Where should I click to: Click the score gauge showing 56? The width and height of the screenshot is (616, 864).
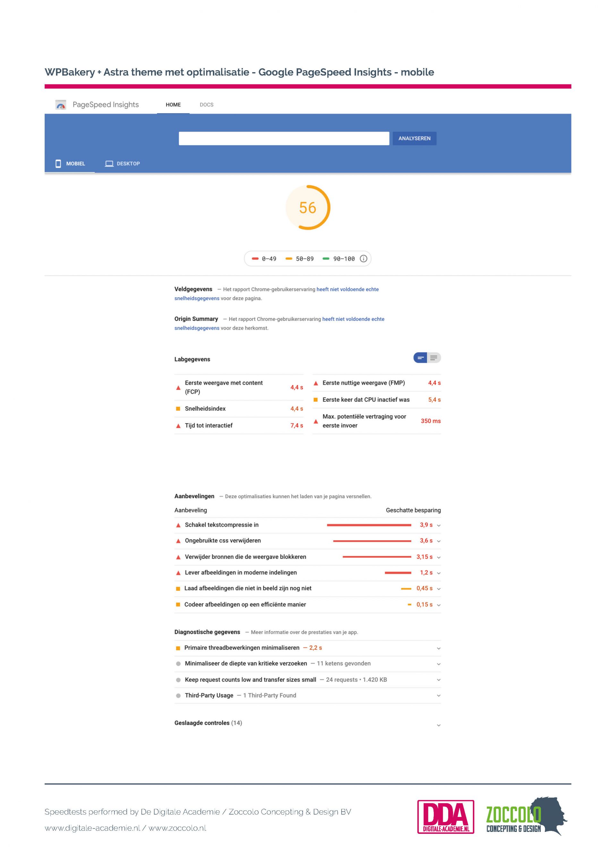pos(308,208)
